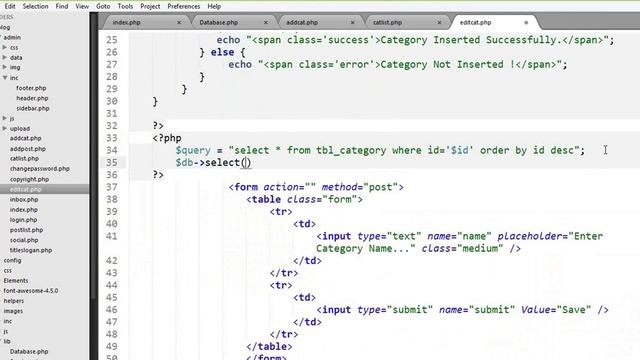
Task: Expand the css folder under admin
Action: [4, 47]
